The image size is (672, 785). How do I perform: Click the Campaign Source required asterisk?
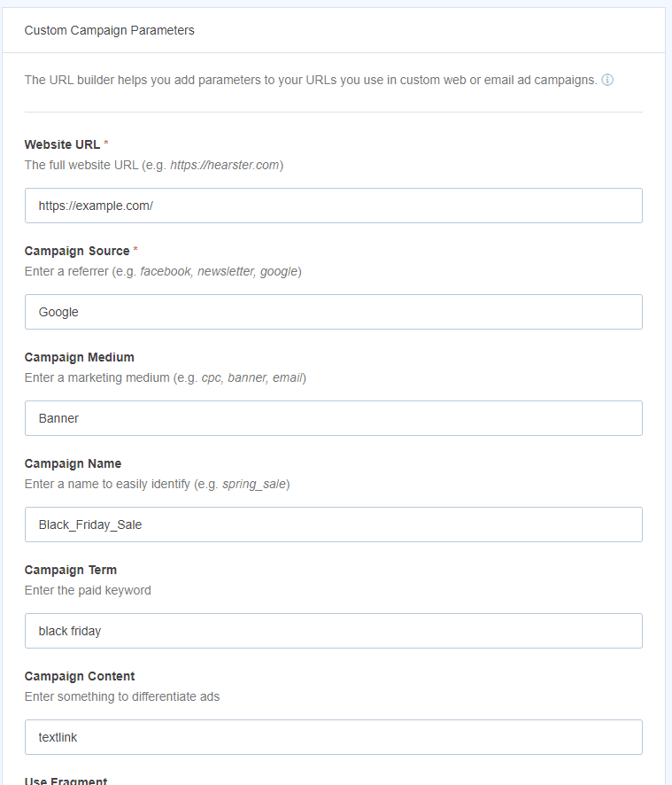tap(135, 246)
